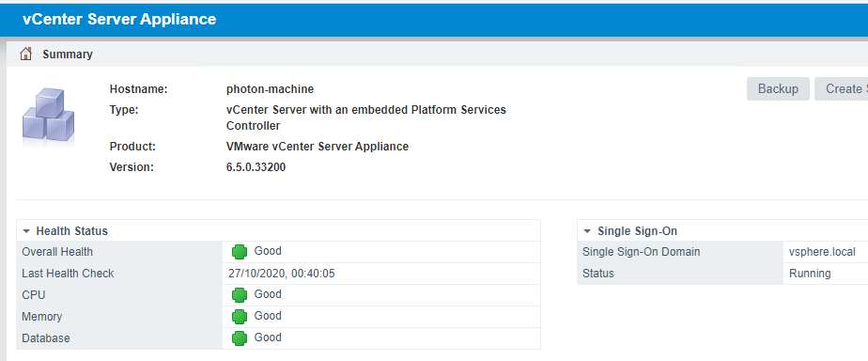This screenshot has width=868, height=361.
Task: Select the Memory row label
Action: [x=41, y=317]
